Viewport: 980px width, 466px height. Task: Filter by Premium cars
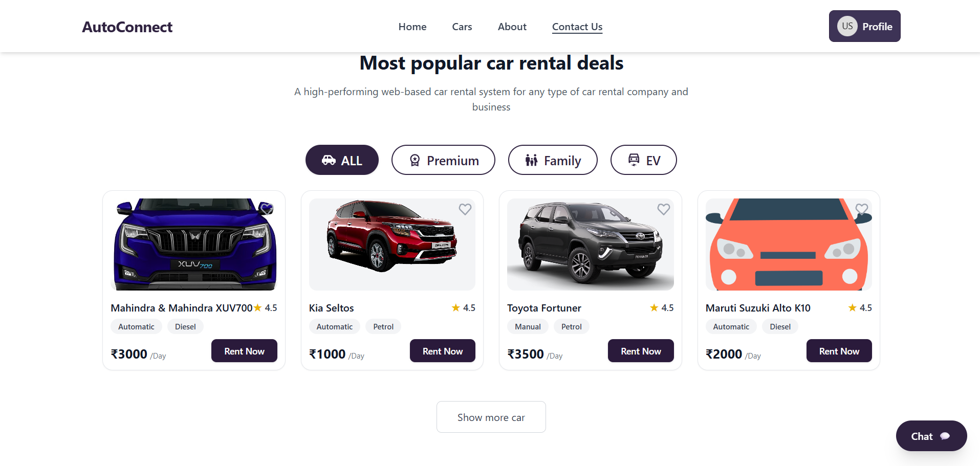coord(443,160)
